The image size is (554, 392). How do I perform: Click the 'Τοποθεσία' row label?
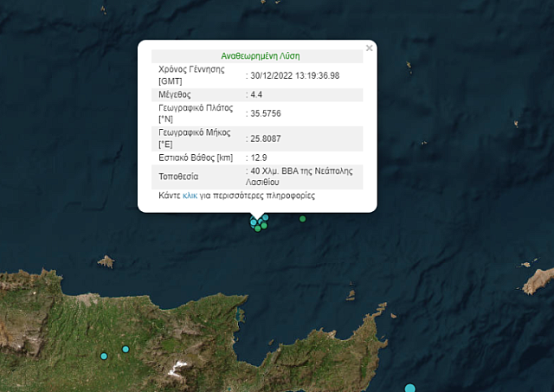click(x=179, y=177)
